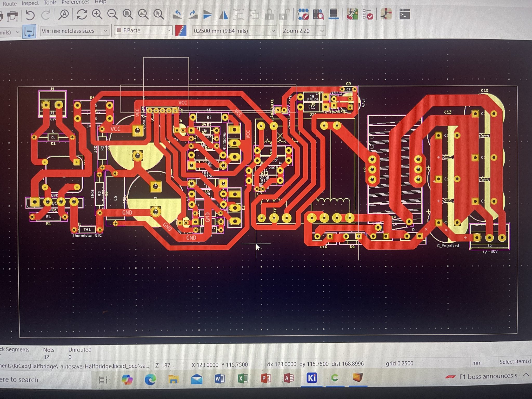Screen dimensions: 532x399
Task: Click the D10 reference label
Action: pos(324,247)
